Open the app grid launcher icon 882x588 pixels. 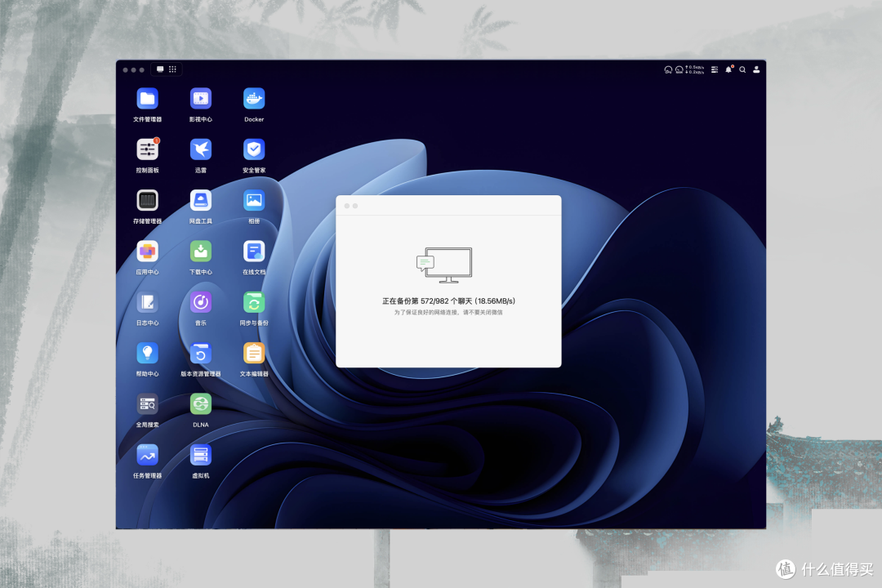[172, 69]
